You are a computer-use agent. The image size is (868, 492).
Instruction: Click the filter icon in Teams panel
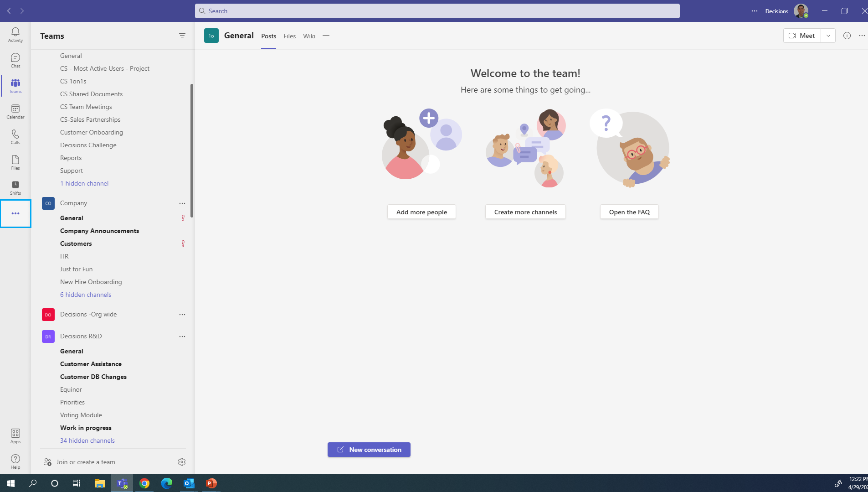182,36
